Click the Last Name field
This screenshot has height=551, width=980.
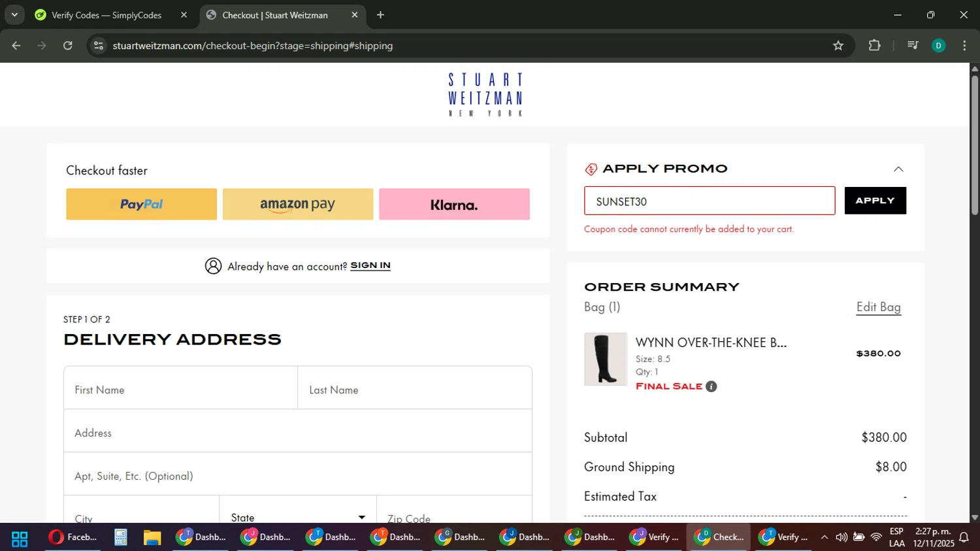pos(415,388)
